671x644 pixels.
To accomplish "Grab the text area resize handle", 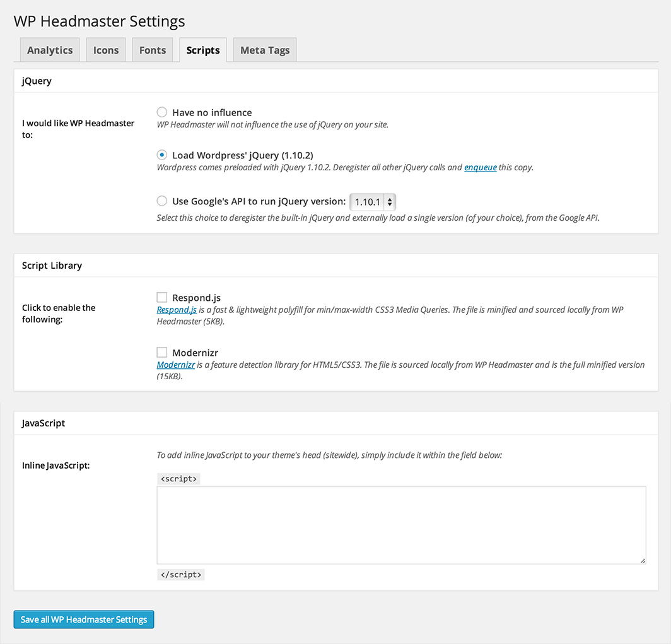I will pyautogui.click(x=643, y=561).
